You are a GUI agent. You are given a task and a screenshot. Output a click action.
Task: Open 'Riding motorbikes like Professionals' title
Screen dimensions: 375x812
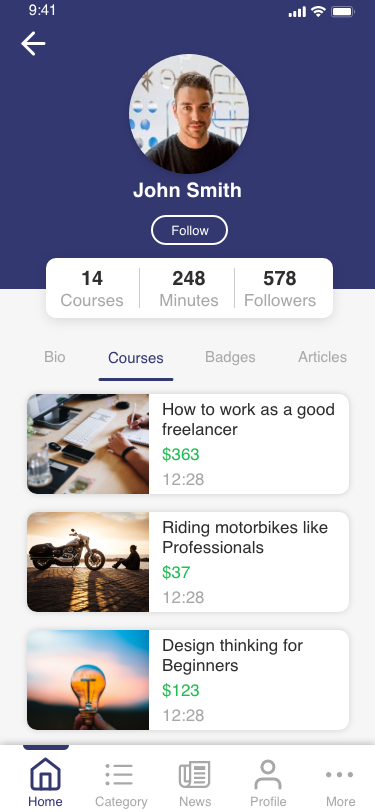(x=245, y=537)
